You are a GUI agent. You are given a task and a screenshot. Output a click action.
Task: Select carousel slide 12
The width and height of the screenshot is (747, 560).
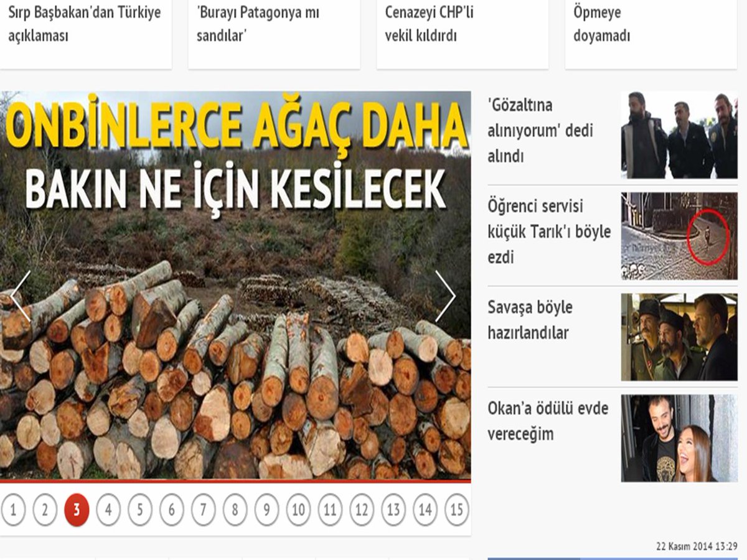tap(362, 511)
